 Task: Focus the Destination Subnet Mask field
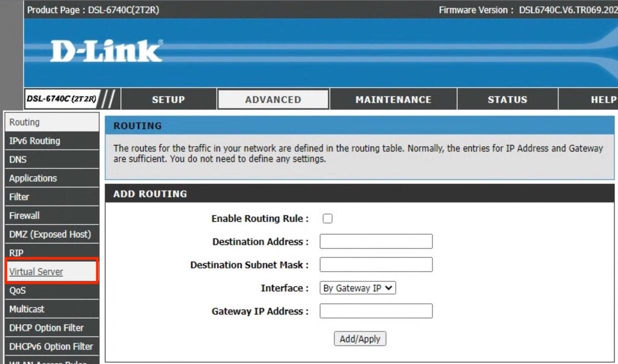[x=376, y=265]
